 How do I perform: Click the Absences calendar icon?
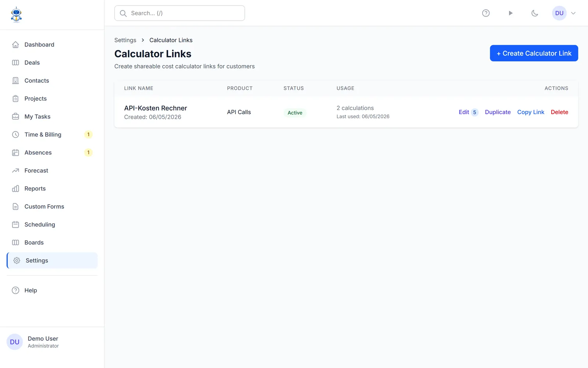point(15,153)
